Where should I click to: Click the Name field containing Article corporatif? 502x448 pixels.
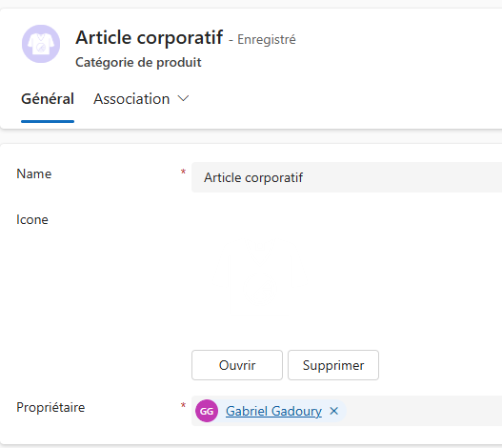tap(347, 177)
